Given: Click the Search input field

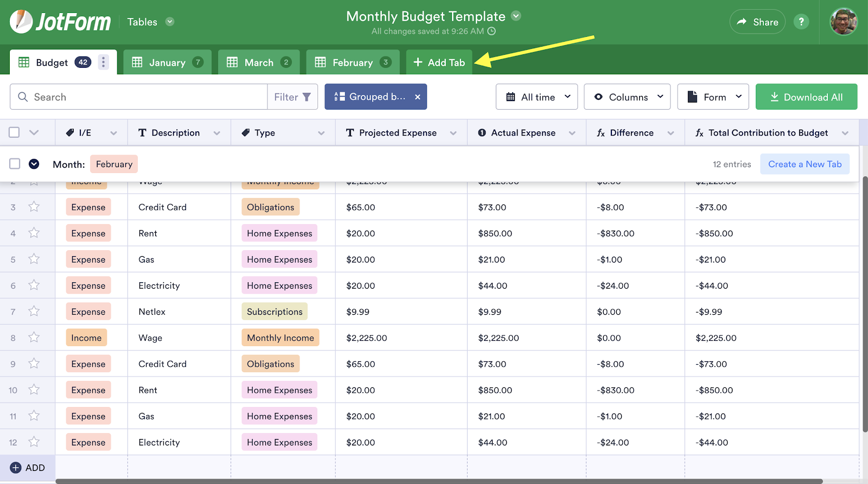Looking at the screenshot, I should (139, 97).
